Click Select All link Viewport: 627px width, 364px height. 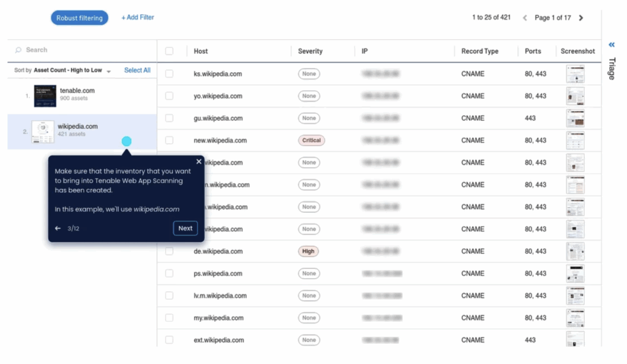click(137, 70)
